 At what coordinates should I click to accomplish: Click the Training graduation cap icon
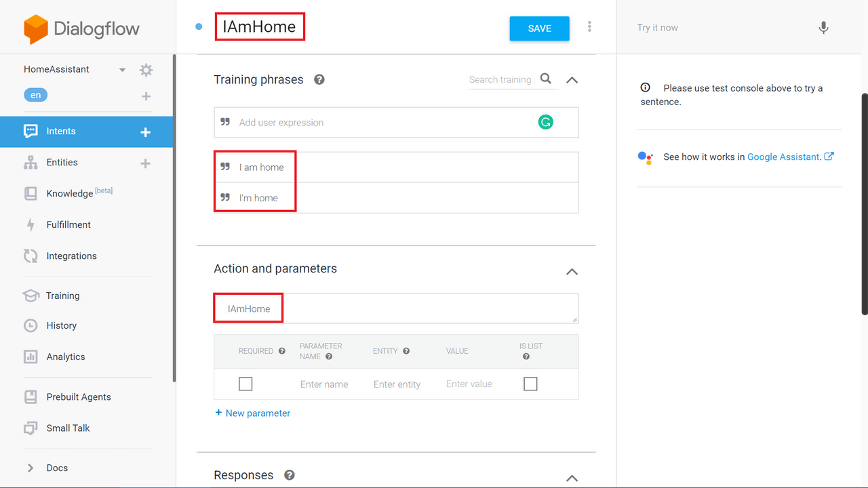pos(31,296)
